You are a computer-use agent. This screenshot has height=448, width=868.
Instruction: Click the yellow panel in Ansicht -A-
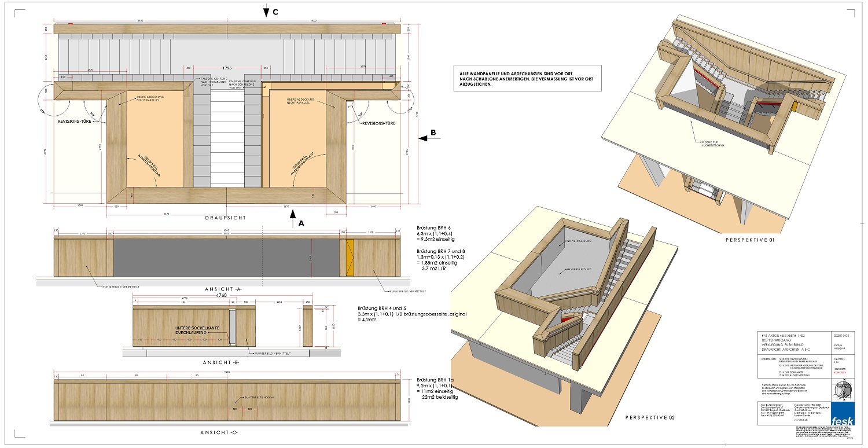coord(349,257)
